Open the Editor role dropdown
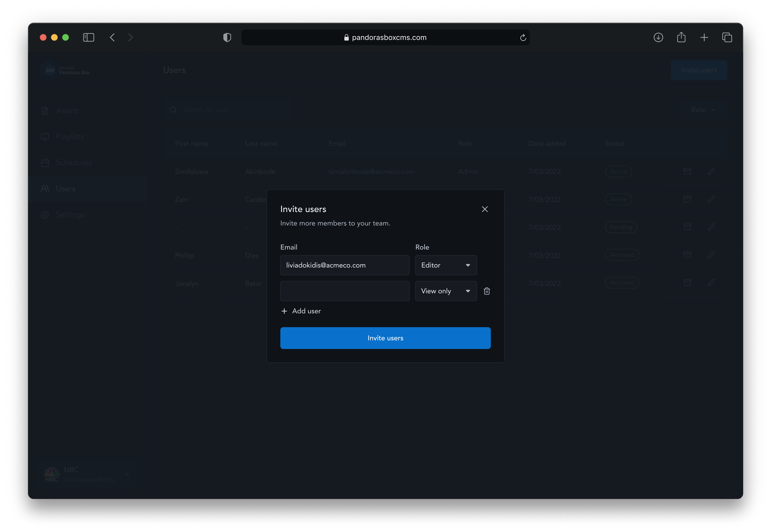771x532 pixels. pos(446,265)
